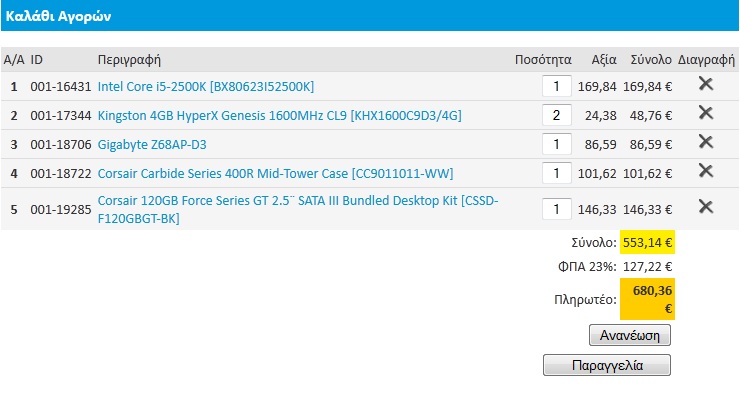Select the ΦΠΑ 23% label

587,267
